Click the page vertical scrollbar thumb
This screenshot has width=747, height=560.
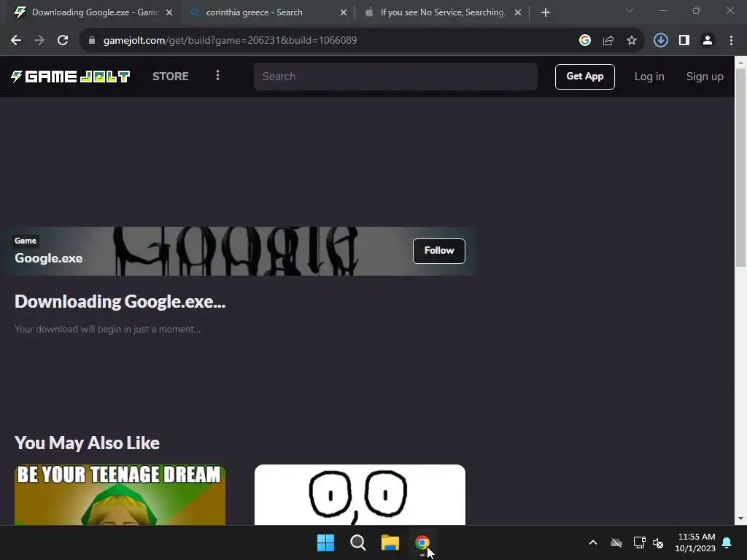coord(741,168)
